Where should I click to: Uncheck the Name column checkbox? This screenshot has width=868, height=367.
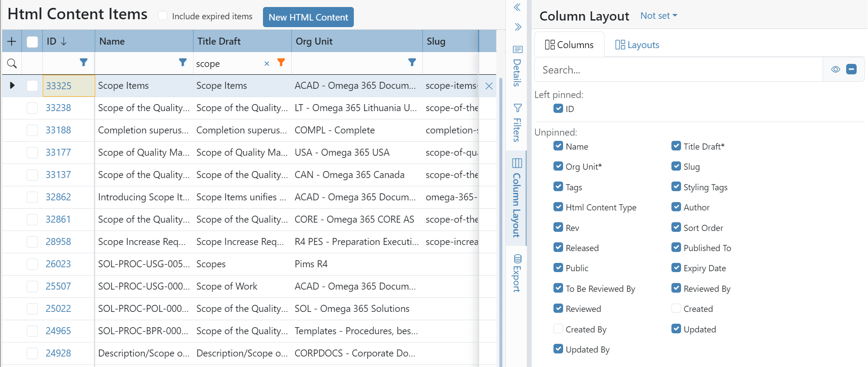coord(558,146)
